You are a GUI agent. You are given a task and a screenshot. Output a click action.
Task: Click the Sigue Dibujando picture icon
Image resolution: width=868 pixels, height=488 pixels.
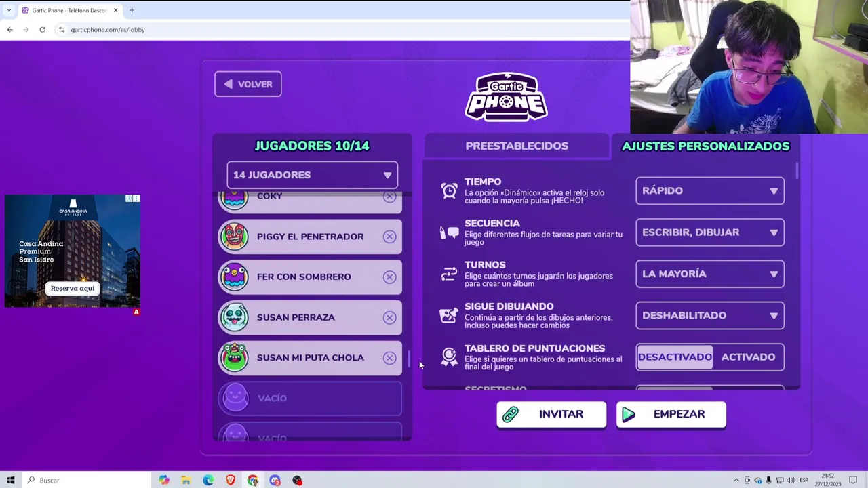click(449, 315)
